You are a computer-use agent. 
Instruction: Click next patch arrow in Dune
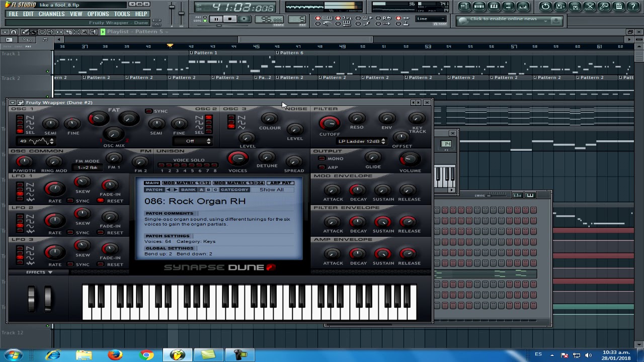coord(175,190)
